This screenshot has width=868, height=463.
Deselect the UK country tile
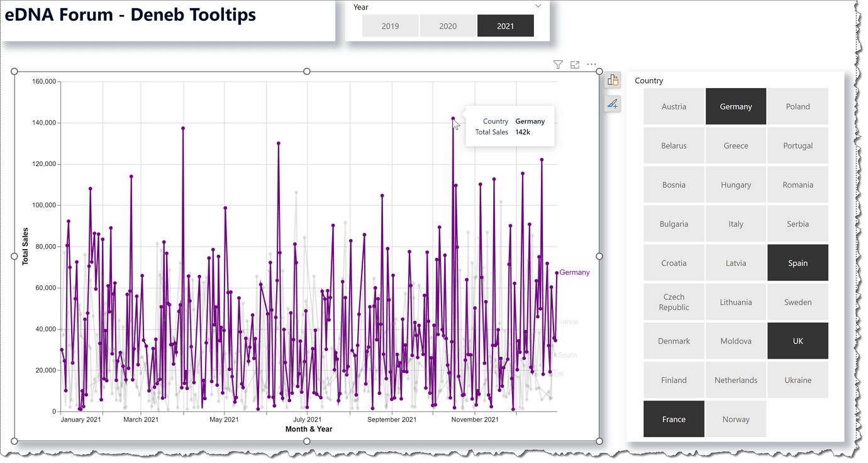pyautogui.click(x=798, y=340)
